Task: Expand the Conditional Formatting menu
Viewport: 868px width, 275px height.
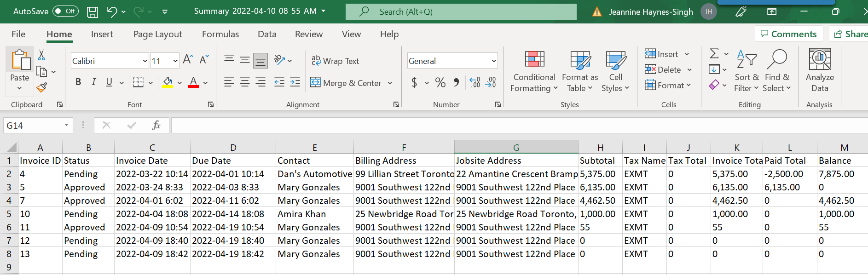Action: pos(534,71)
